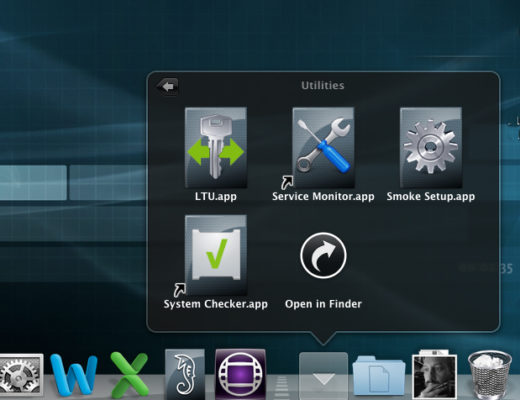Open the Trash in the Dock

[489, 375]
